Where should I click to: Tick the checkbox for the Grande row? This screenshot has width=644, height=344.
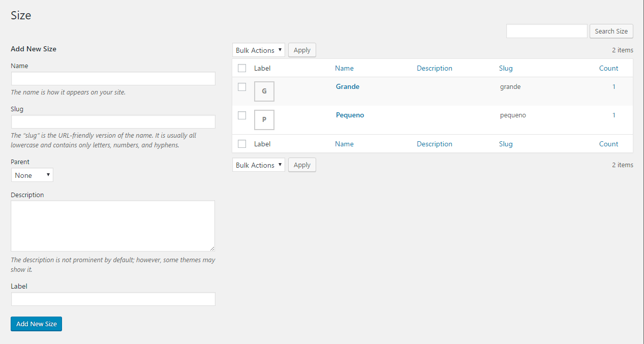point(242,87)
